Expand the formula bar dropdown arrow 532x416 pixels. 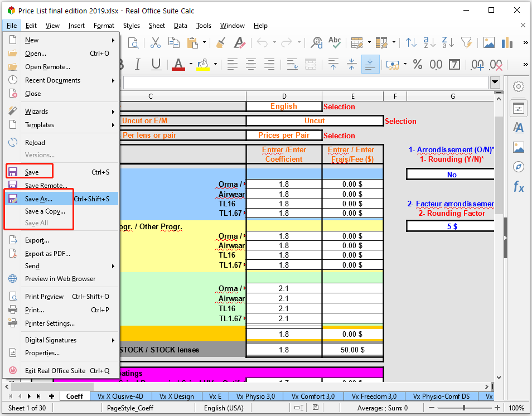tap(495, 83)
